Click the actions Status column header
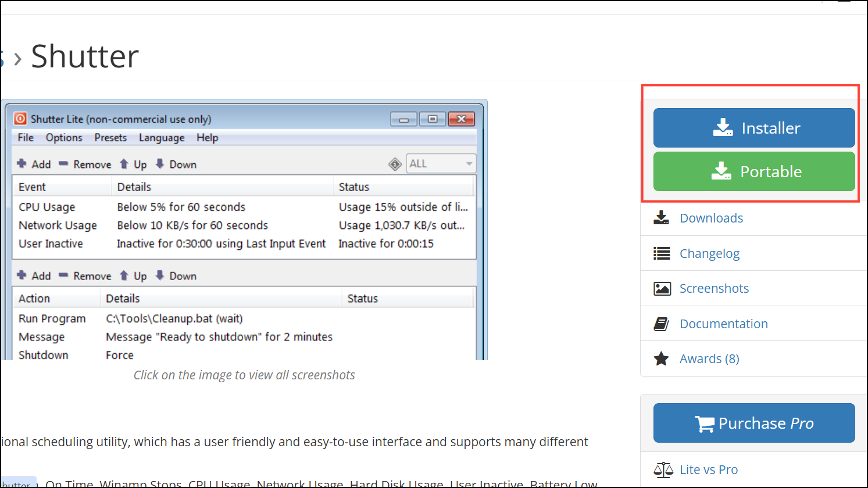The image size is (868, 488). [x=408, y=299]
